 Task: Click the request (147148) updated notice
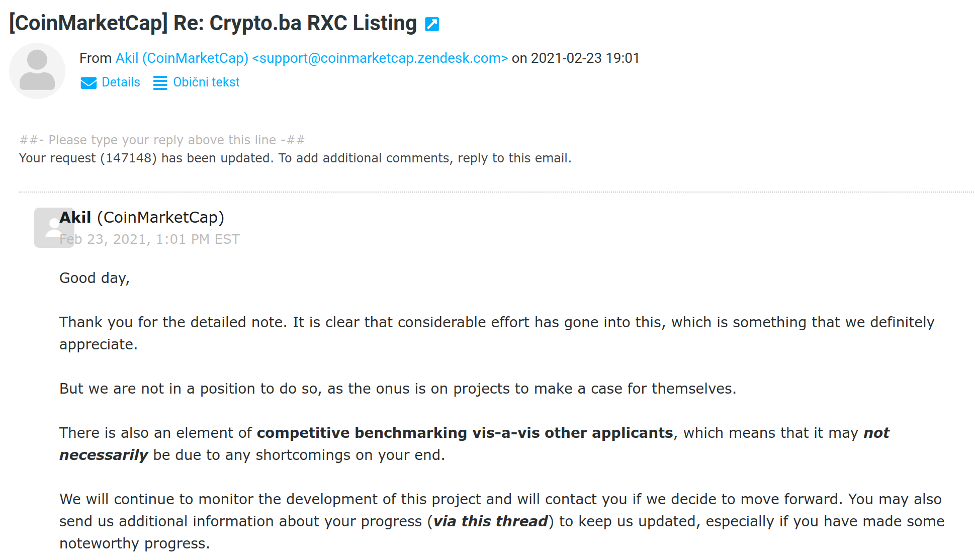pyautogui.click(x=295, y=158)
